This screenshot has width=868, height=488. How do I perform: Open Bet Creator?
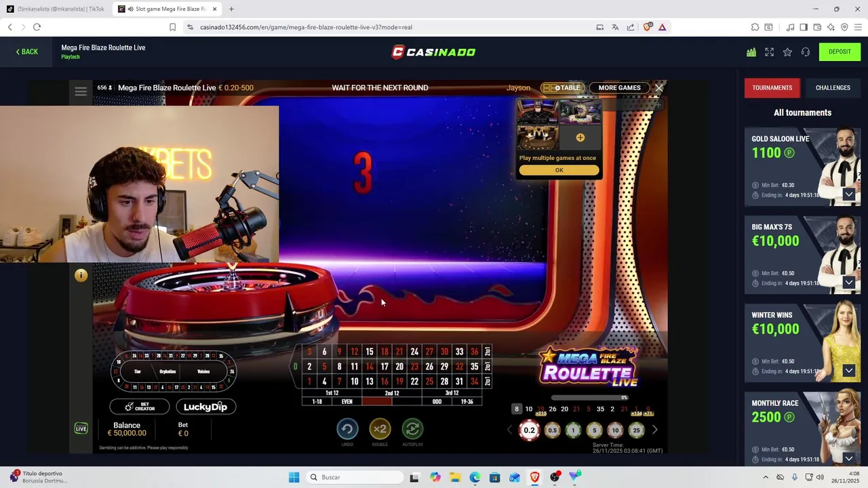tap(140, 407)
